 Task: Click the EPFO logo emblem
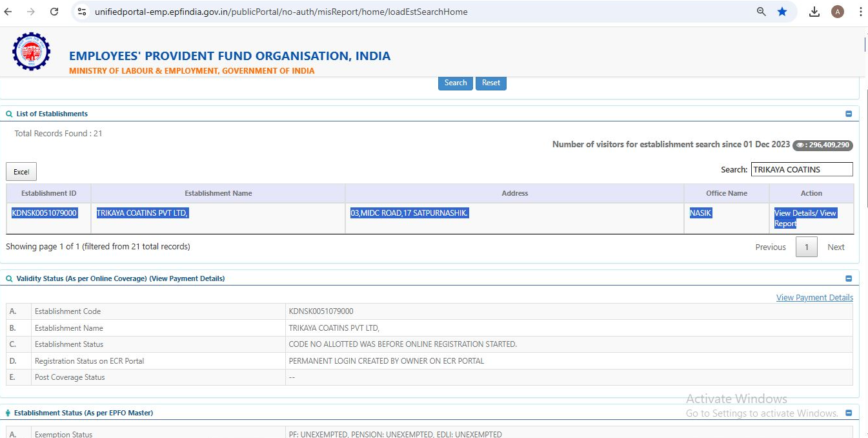31,52
